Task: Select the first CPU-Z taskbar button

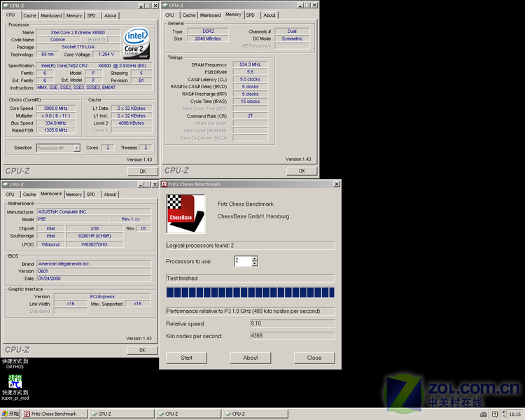Action: tap(122, 414)
